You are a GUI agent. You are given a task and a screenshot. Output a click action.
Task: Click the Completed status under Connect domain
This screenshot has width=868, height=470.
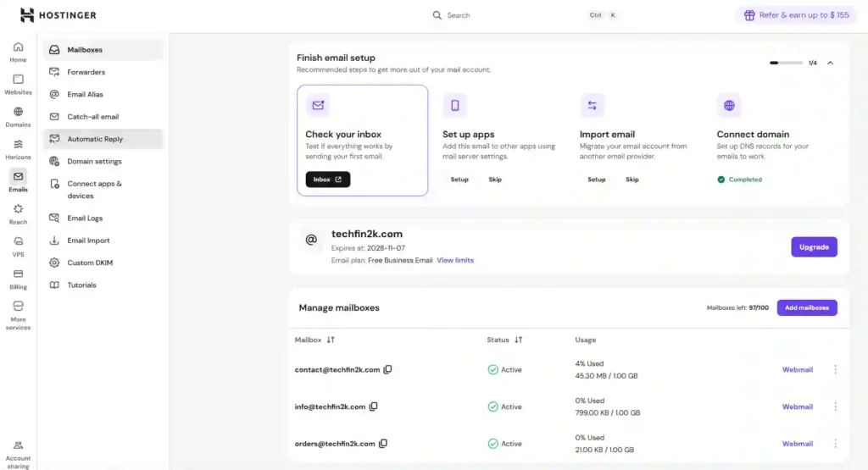click(x=739, y=180)
